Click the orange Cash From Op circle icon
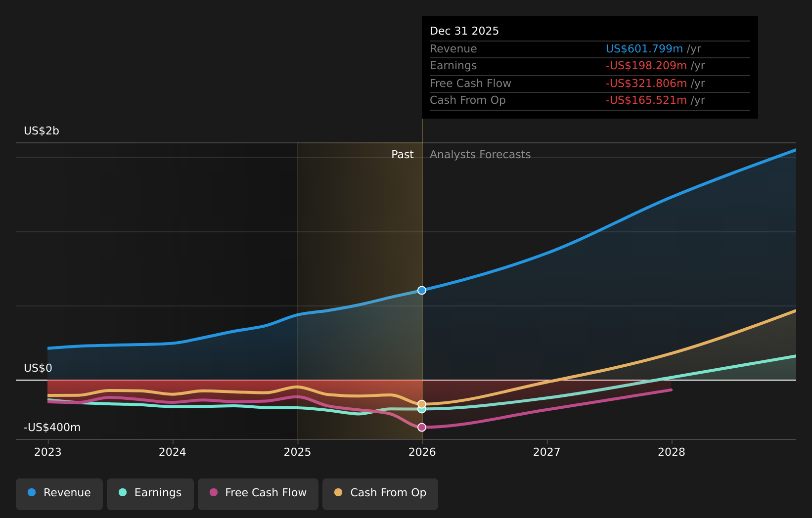Image resolution: width=812 pixels, height=518 pixels. click(x=339, y=492)
